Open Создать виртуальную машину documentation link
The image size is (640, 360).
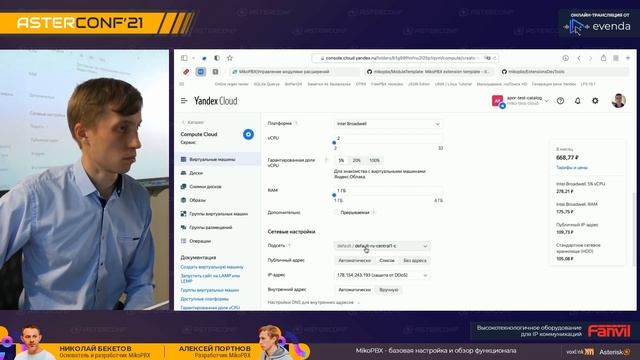(212, 267)
